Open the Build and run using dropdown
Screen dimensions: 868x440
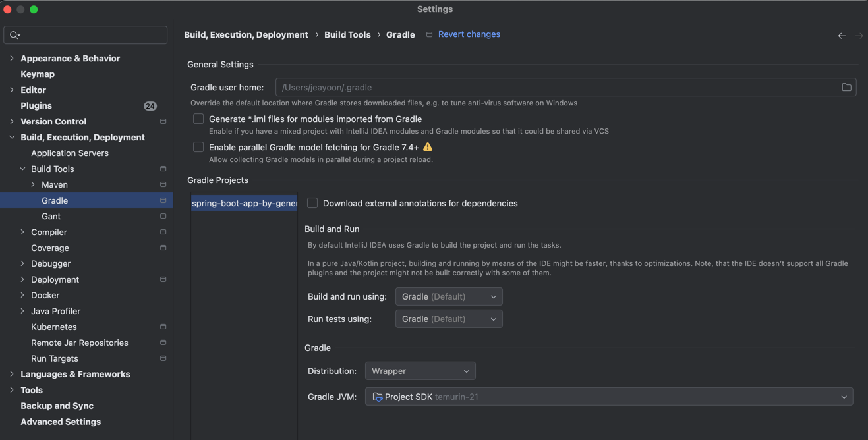click(x=449, y=296)
